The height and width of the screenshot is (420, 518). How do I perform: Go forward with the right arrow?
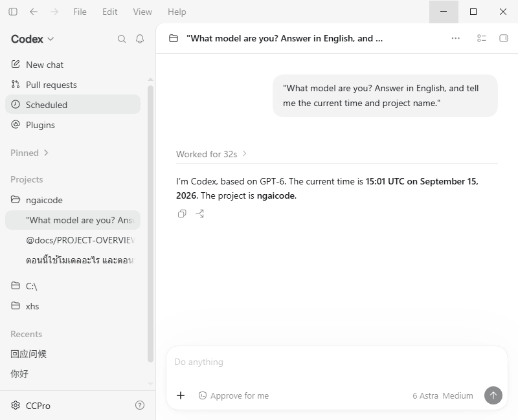pyautogui.click(x=54, y=12)
